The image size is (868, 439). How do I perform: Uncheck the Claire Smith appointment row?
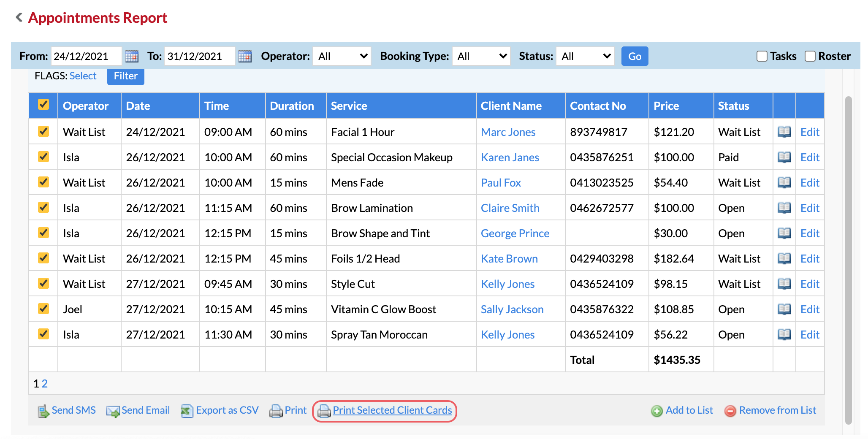43,207
